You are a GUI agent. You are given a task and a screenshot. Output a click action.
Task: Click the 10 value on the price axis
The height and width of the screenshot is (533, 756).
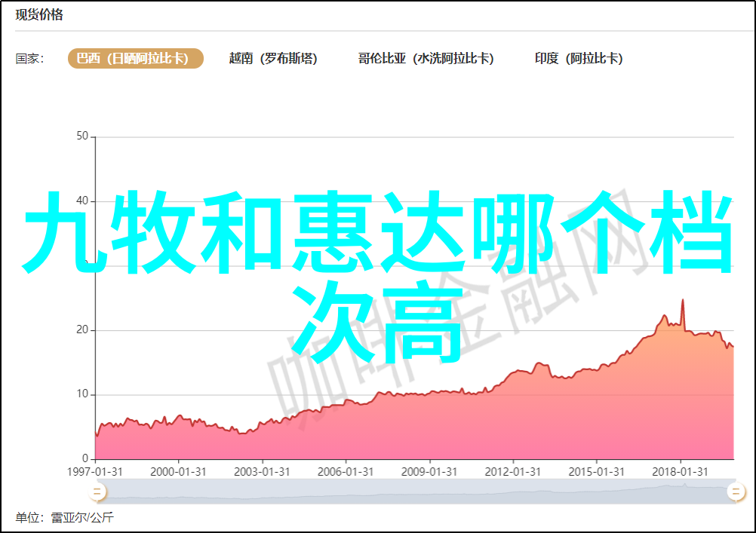click(x=82, y=394)
